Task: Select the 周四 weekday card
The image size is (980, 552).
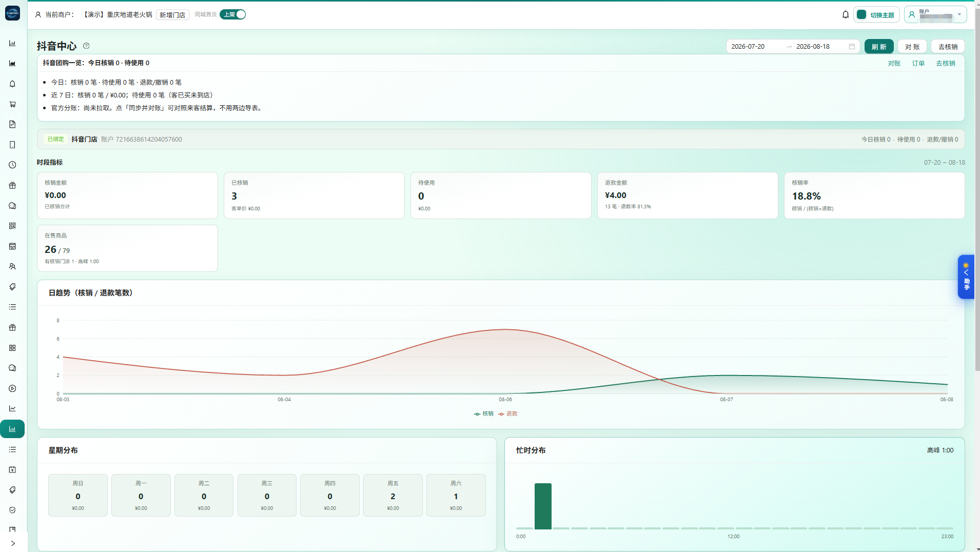Action: (330, 495)
